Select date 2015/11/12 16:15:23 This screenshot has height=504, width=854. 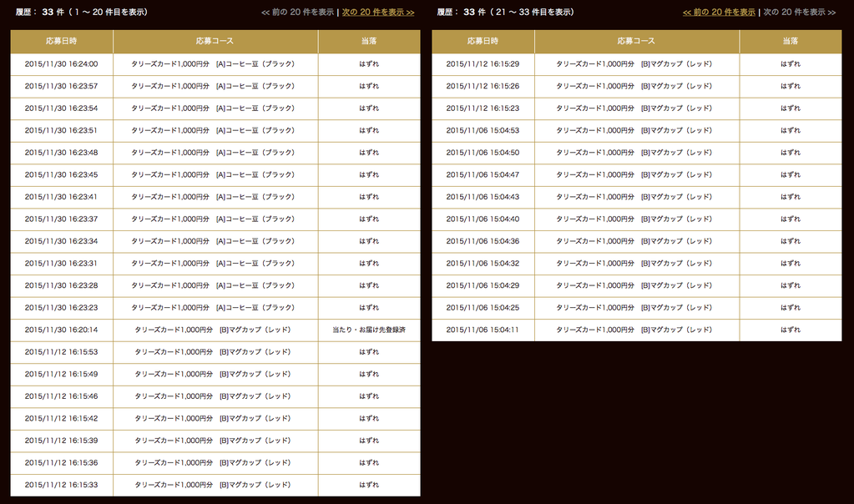tap(483, 108)
